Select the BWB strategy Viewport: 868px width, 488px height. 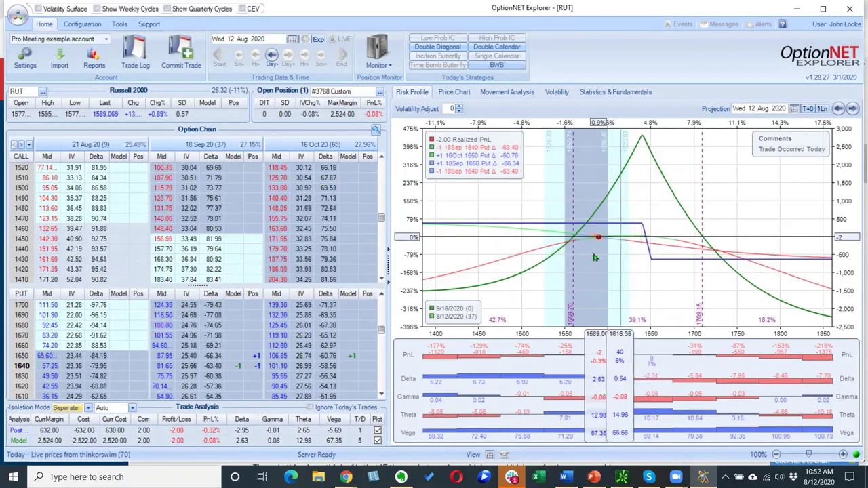point(497,65)
